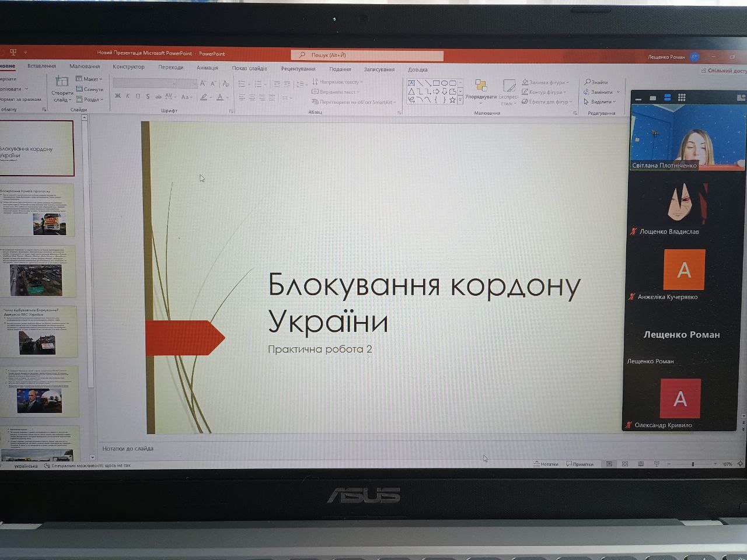Click the Format Painter (Формат за зразком) button
Screen dimensions: 747x560
point(20,99)
